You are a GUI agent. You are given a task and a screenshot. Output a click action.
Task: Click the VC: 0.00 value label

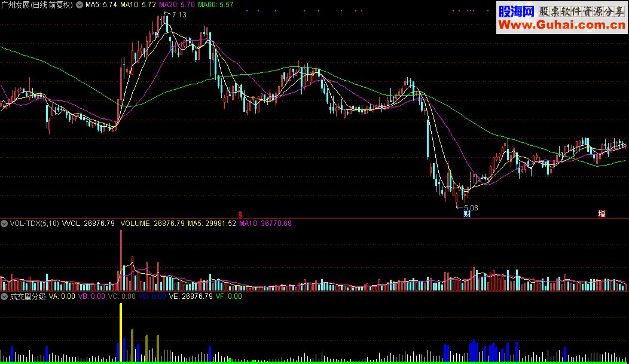point(121,296)
